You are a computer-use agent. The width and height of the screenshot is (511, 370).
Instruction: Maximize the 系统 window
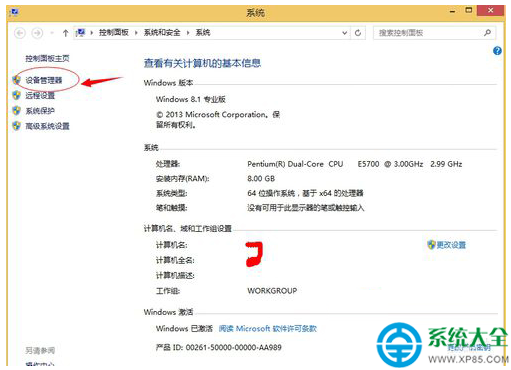pos(469,10)
